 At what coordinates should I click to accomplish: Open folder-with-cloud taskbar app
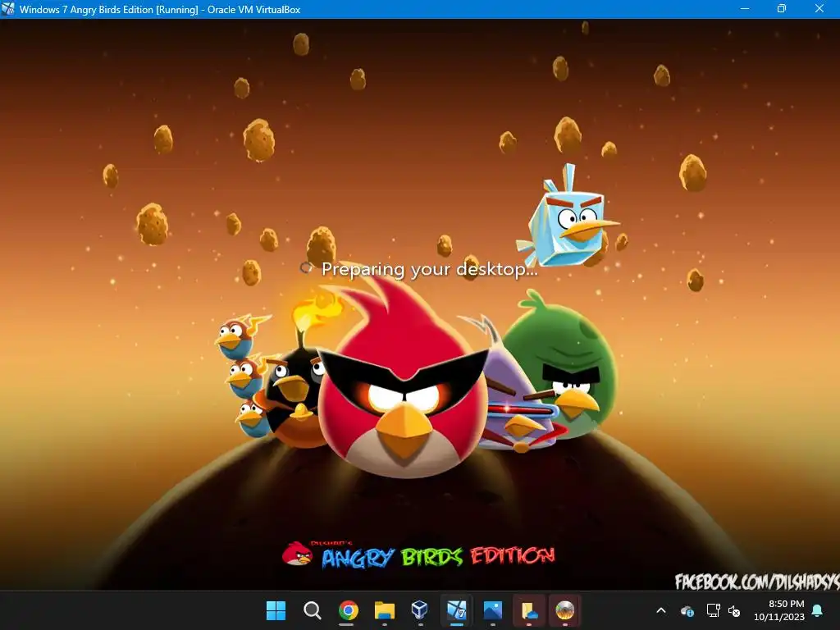pos(529,609)
